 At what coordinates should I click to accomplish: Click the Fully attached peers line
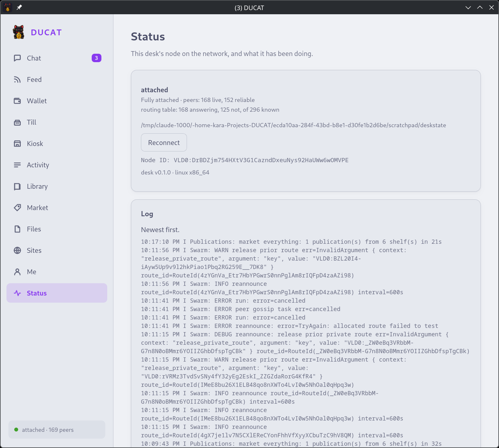click(x=198, y=100)
